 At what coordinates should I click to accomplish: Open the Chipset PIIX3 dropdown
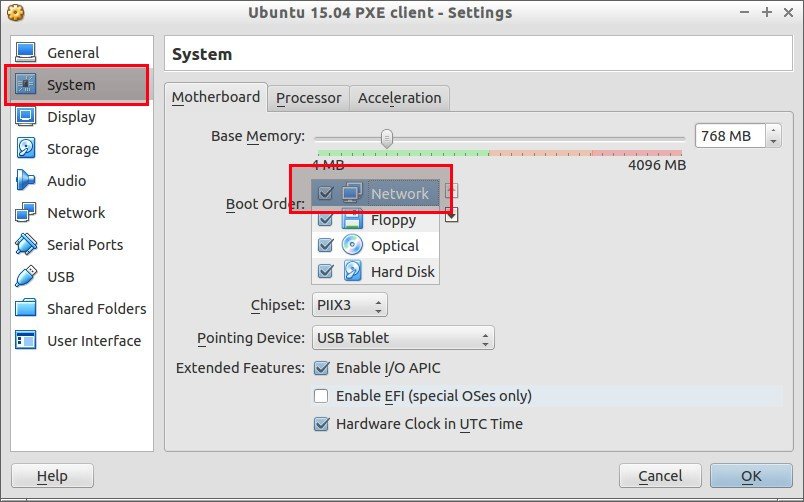coord(350,305)
